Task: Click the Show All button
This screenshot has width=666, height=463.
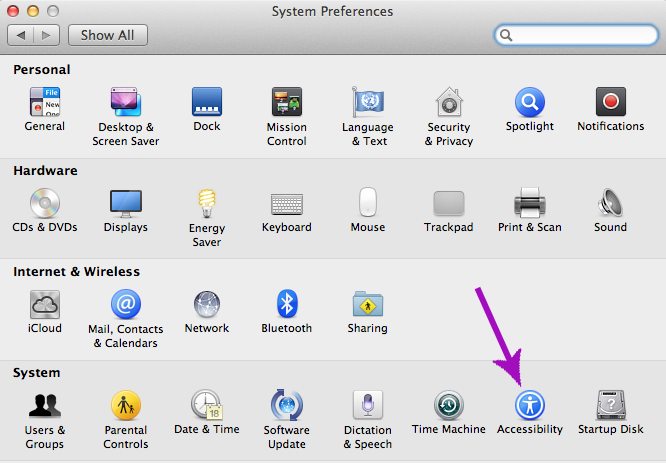Action: pos(108,35)
